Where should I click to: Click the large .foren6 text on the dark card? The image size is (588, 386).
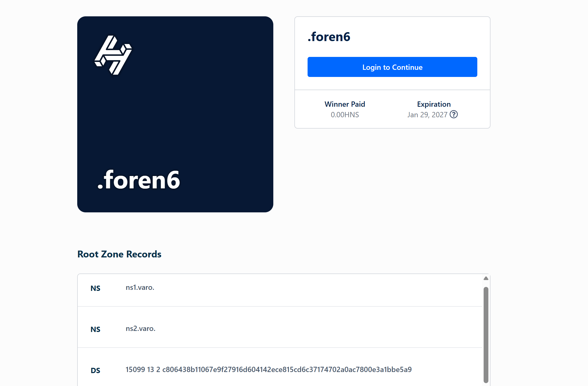[139, 180]
